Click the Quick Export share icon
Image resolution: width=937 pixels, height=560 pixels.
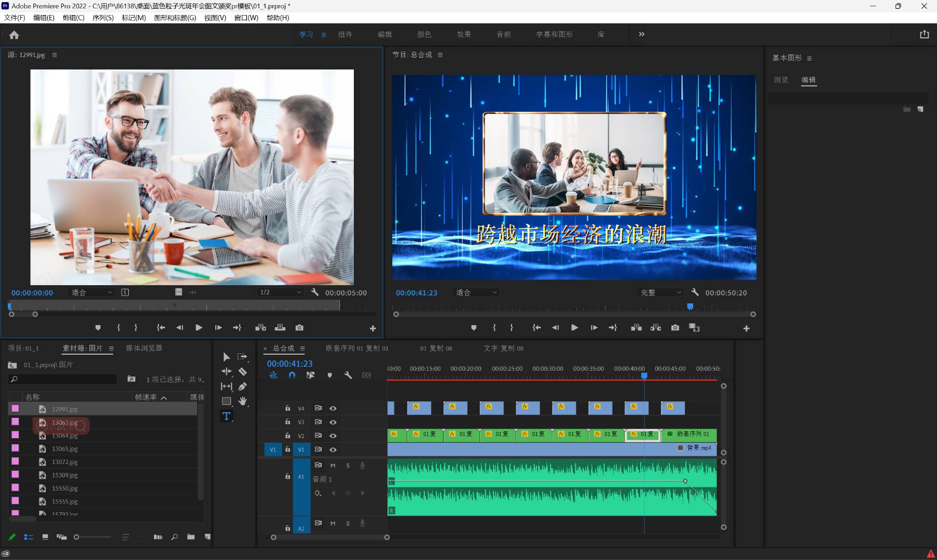(x=924, y=34)
